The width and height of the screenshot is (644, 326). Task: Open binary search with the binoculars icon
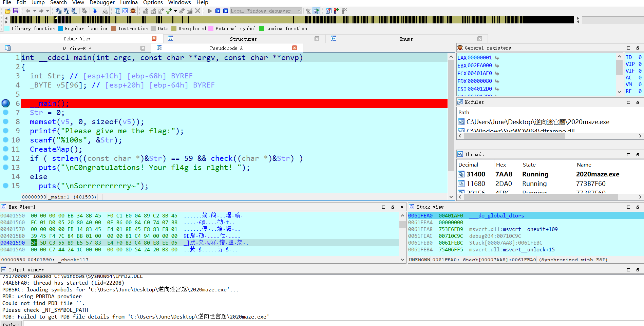[74, 11]
